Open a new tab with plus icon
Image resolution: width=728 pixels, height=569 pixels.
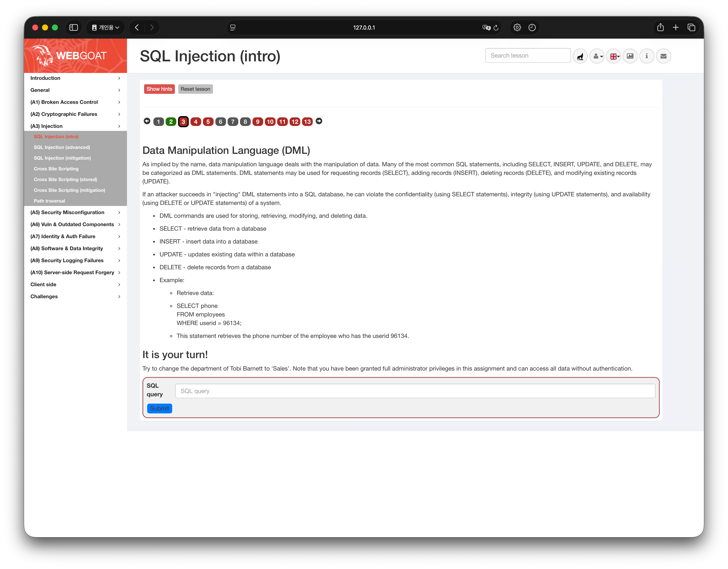[x=676, y=27]
